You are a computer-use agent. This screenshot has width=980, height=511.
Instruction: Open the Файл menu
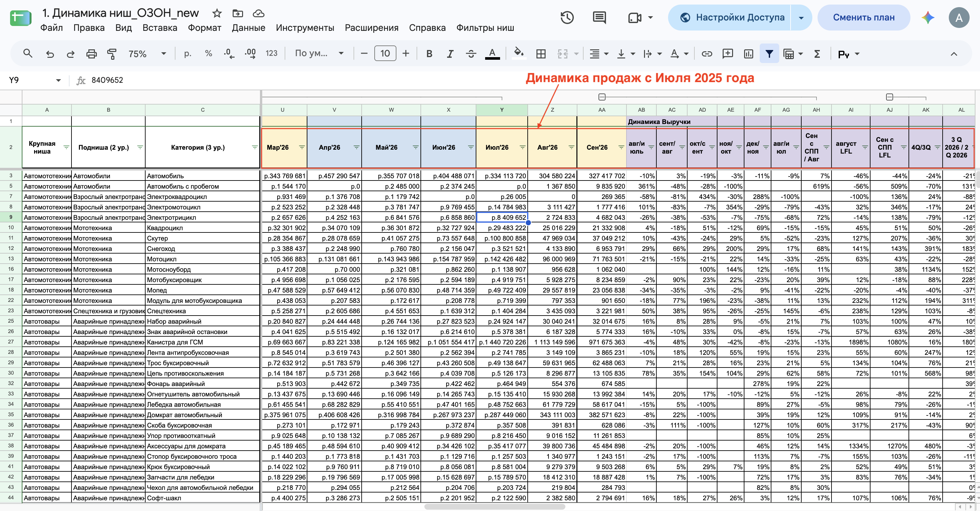click(x=51, y=28)
